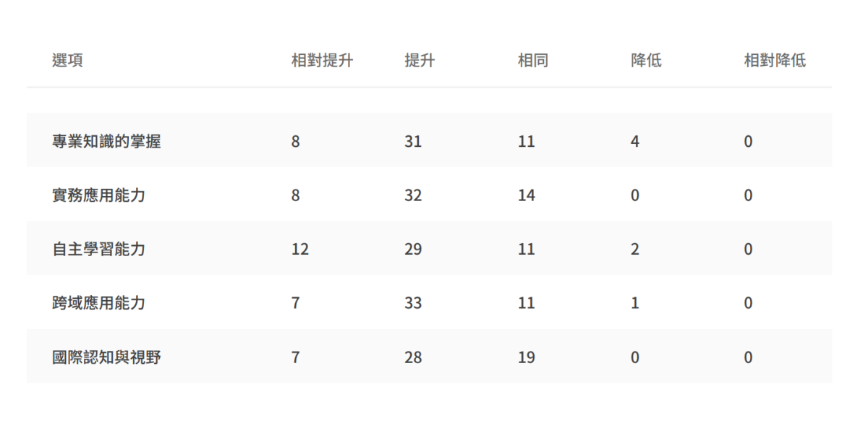Select the 國際認知與視野 row label
Image resolution: width=868 pixels, height=421 pixels.
click(x=106, y=357)
